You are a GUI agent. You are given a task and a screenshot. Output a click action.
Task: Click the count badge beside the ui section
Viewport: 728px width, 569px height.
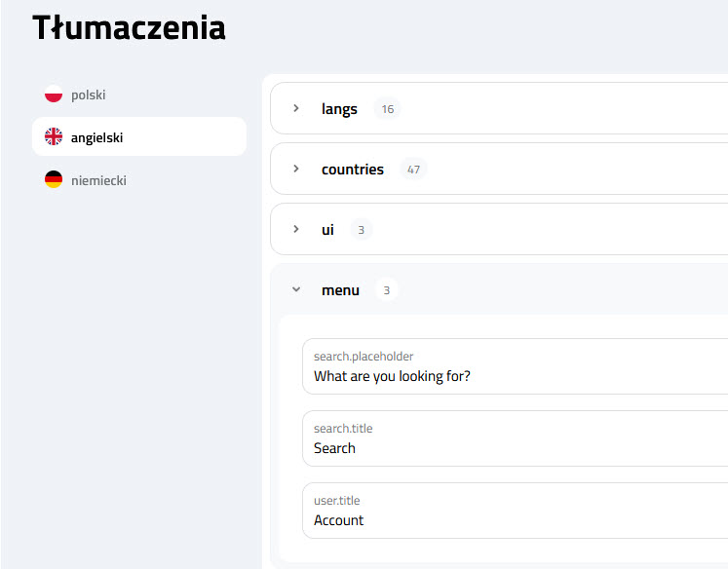click(361, 230)
